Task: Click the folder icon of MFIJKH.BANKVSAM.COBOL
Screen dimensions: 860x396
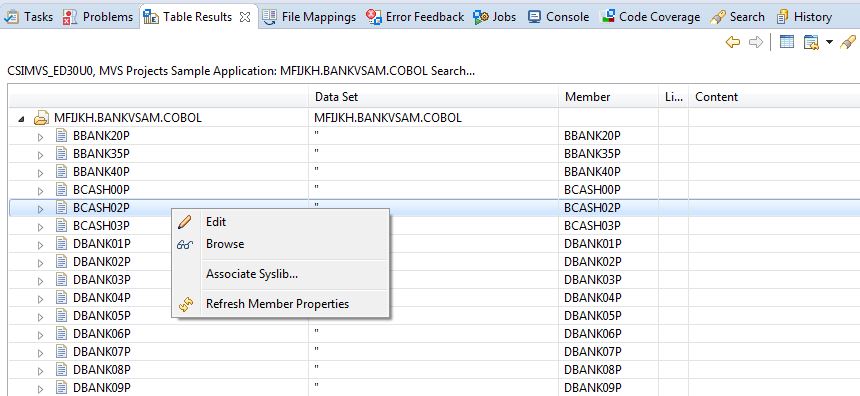Action: 41,118
